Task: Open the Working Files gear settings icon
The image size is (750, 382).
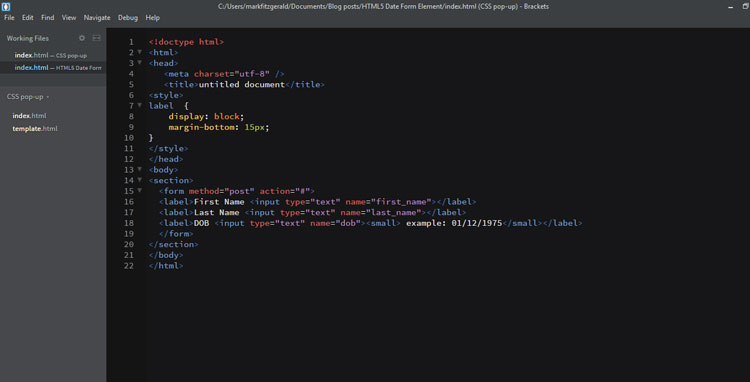Action: click(82, 38)
